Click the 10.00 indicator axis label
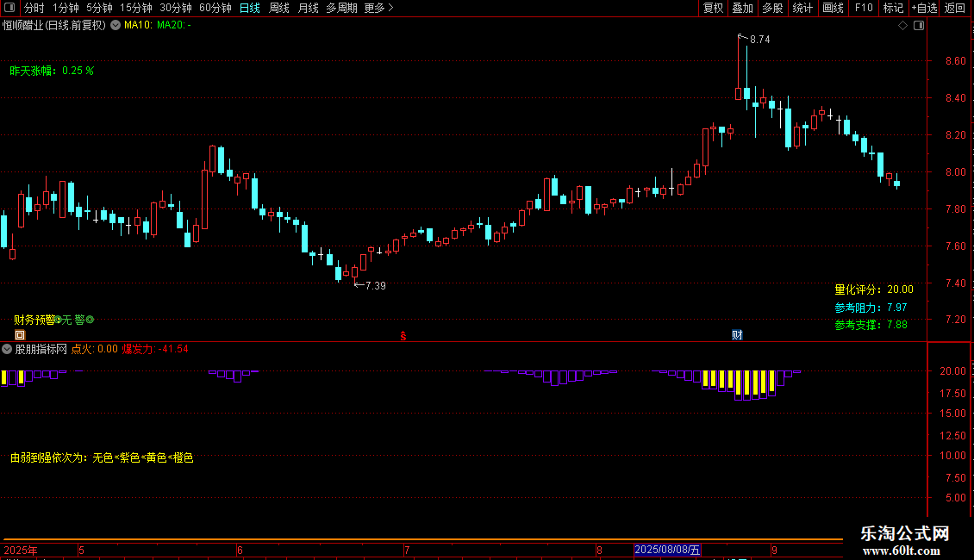 pos(952,456)
